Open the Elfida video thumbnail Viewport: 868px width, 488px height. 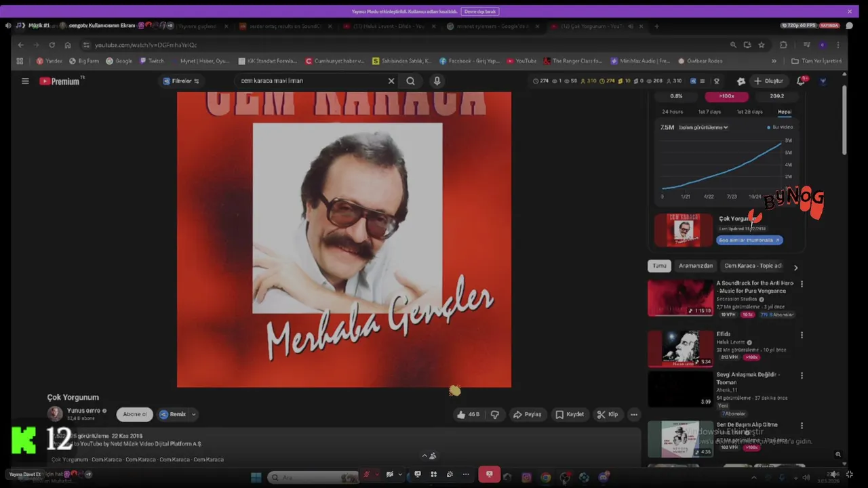[680, 348]
